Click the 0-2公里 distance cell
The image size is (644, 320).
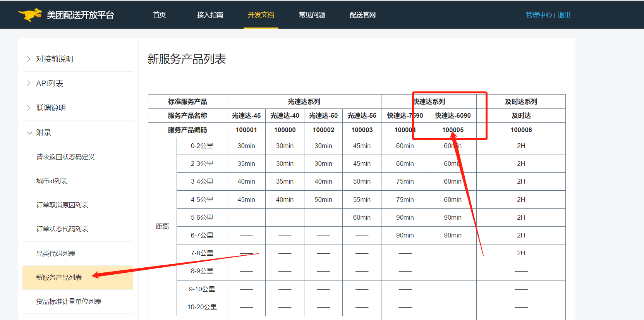pyautogui.click(x=202, y=146)
